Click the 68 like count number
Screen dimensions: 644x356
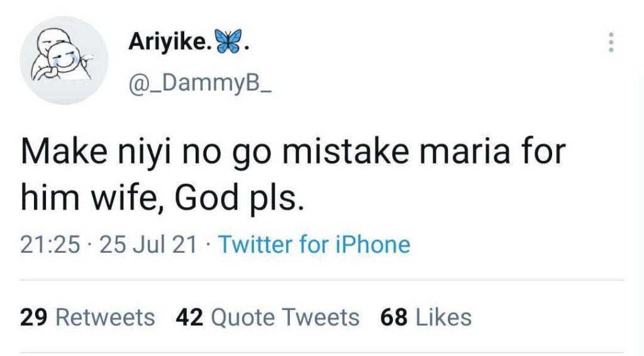coord(394,318)
